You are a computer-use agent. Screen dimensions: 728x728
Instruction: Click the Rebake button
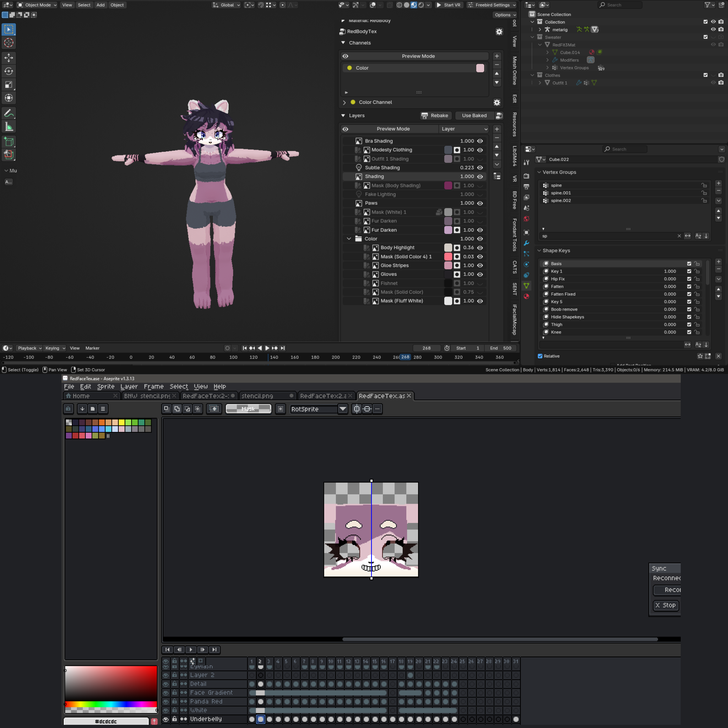[435, 116]
